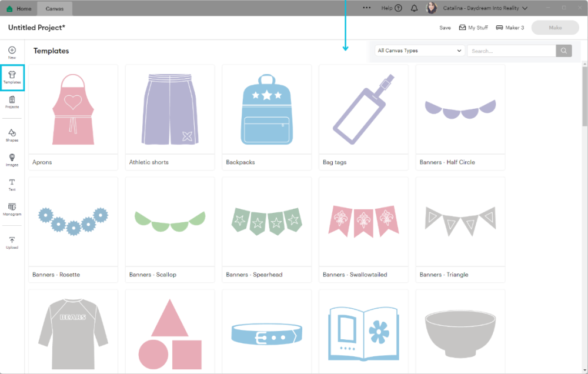588x374 pixels.
Task: Select the Aprons template
Action: [x=73, y=118]
